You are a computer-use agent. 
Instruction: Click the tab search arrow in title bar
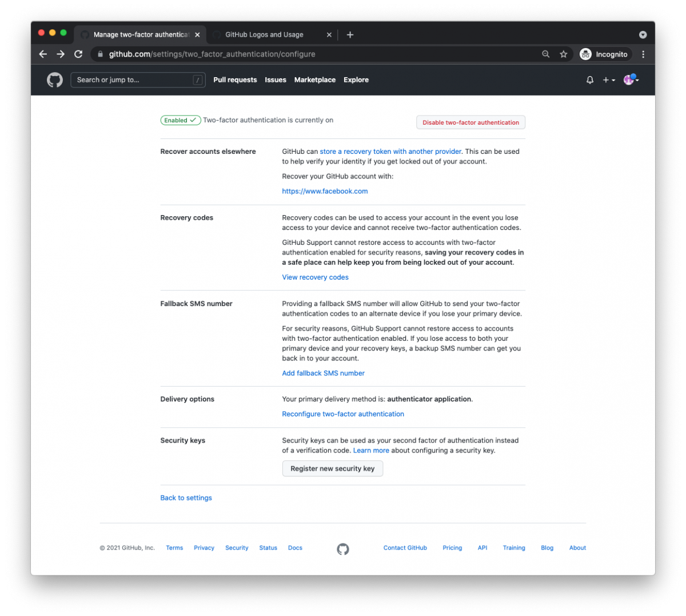(x=643, y=35)
